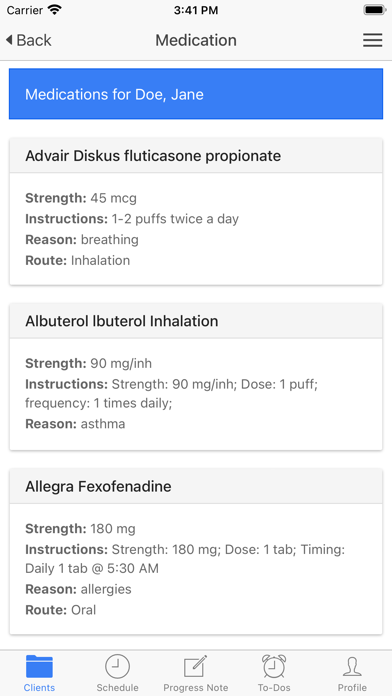The height and width of the screenshot is (696, 392).
Task: Select the Allegra Fexofenadine card header
Action: click(196, 486)
